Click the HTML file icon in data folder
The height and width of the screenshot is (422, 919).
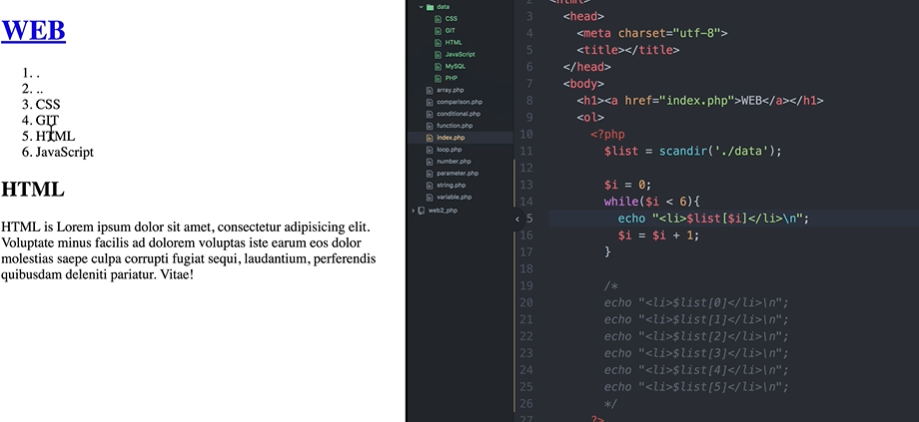pyautogui.click(x=438, y=43)
